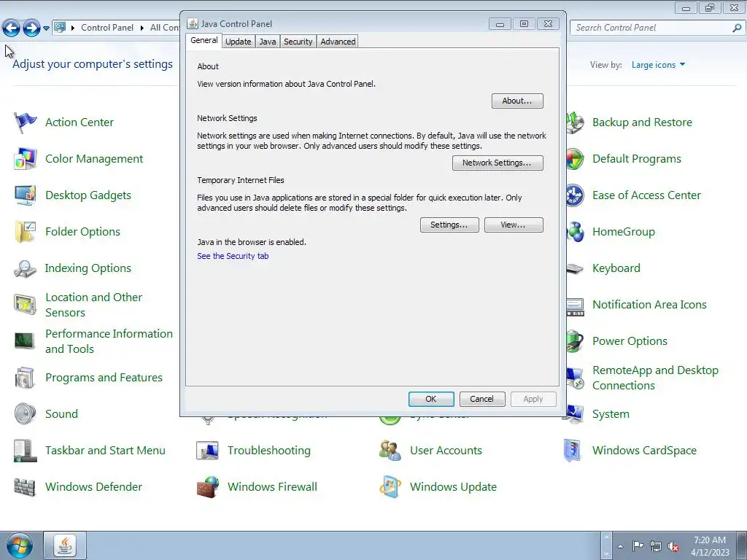Open recent pages dropdown arrow
This screenshot has height=560, width=747.
(x=46, y=28)
